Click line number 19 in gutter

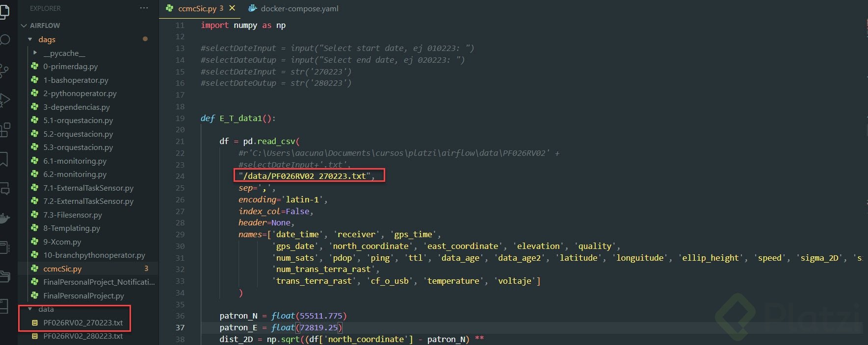pyautogui.click(x=180, y=118)
